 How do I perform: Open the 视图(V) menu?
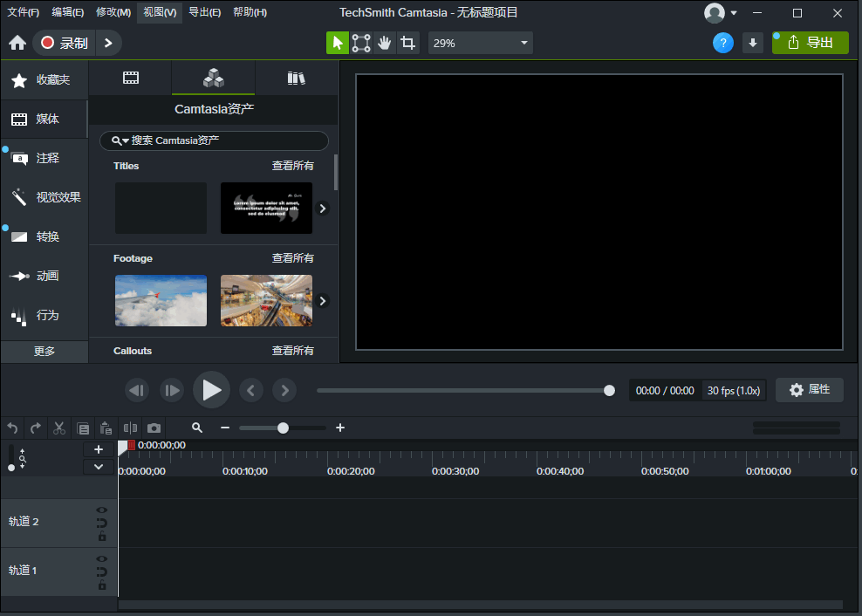(x=159, y=12)
